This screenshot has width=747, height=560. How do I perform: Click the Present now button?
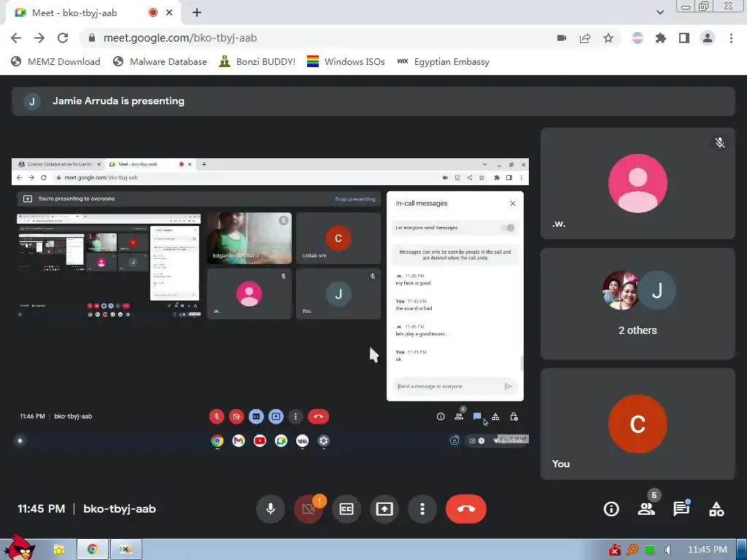(384, 509)
